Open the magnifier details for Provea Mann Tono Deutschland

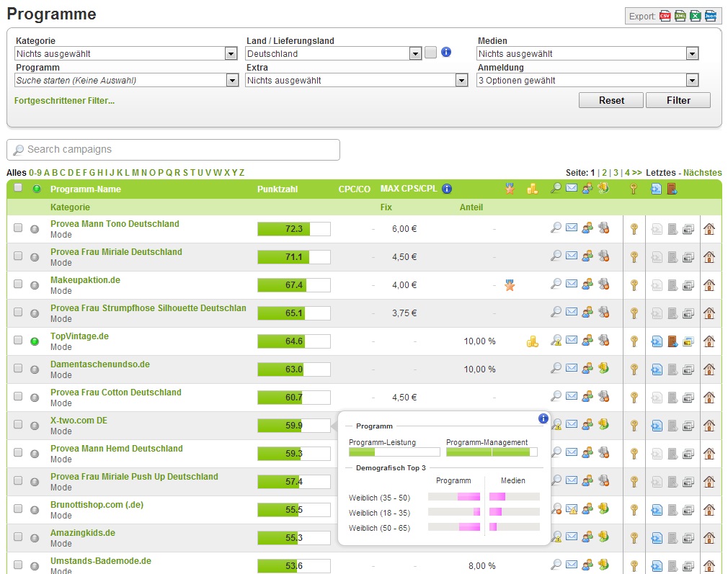coord(556,228)
